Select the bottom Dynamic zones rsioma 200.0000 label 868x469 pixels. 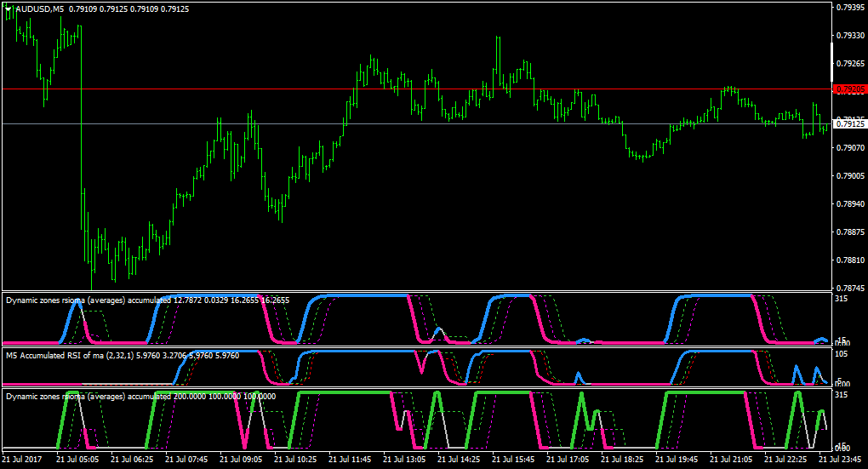pos(141,397)
